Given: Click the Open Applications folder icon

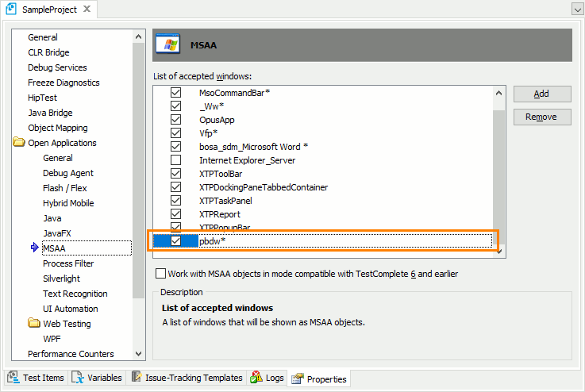Looking at the screenshot, I should [19, 143].
